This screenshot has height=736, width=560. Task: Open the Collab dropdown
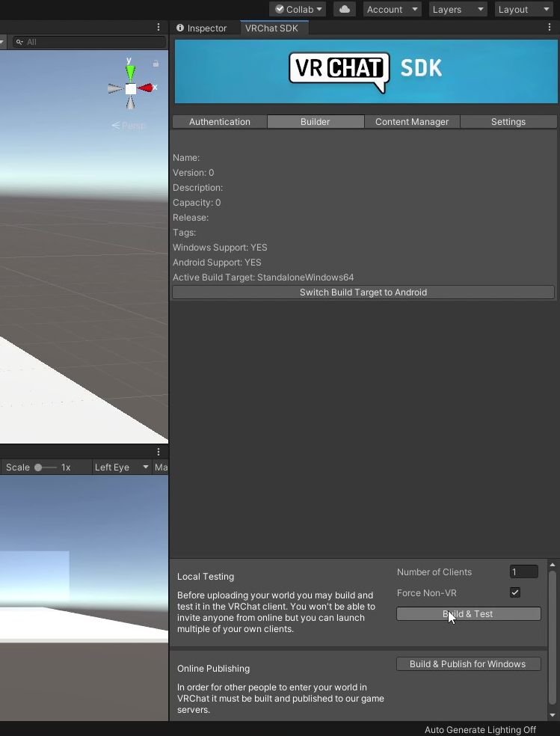[x=298, y=10]
